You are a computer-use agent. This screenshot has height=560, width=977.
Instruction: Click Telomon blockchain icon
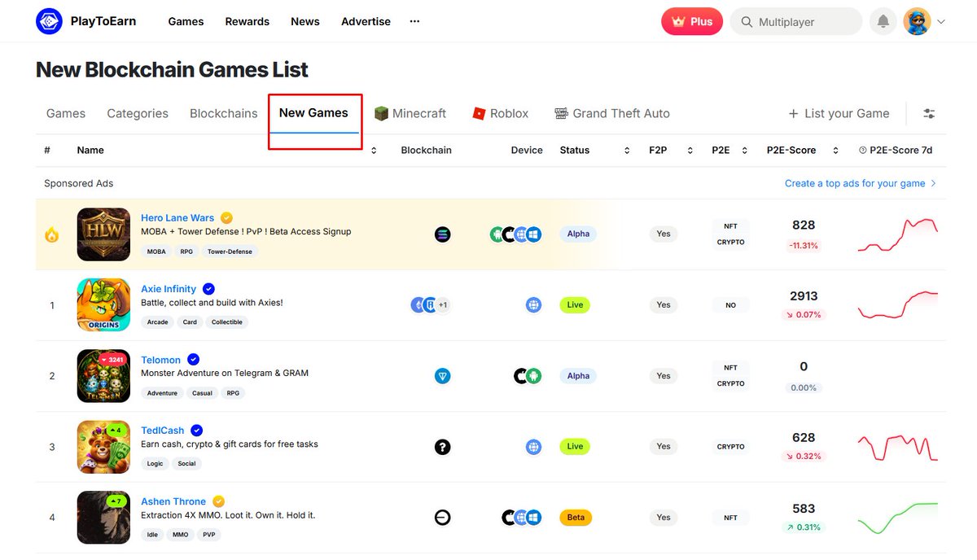443,376
